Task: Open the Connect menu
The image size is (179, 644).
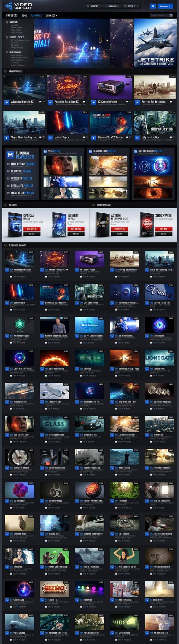Action: (x=51, y=16)
